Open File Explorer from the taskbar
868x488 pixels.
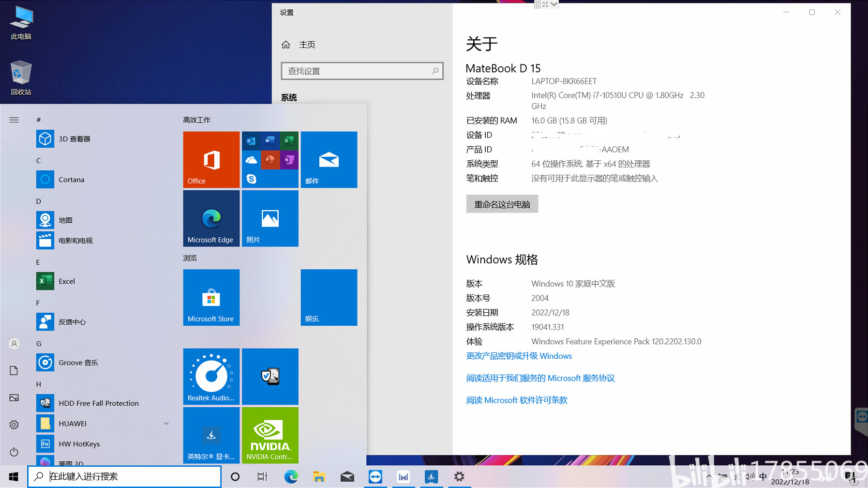(x=319, y=477)
